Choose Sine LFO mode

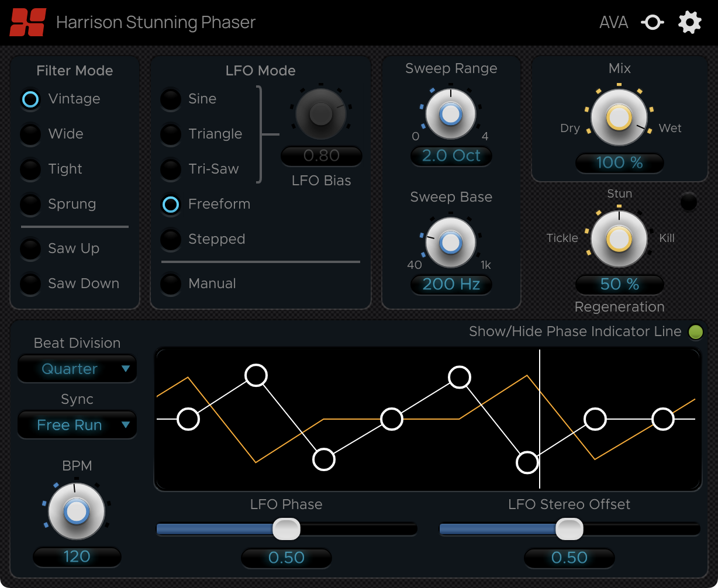pyautogui.click(x=171, y=99)
